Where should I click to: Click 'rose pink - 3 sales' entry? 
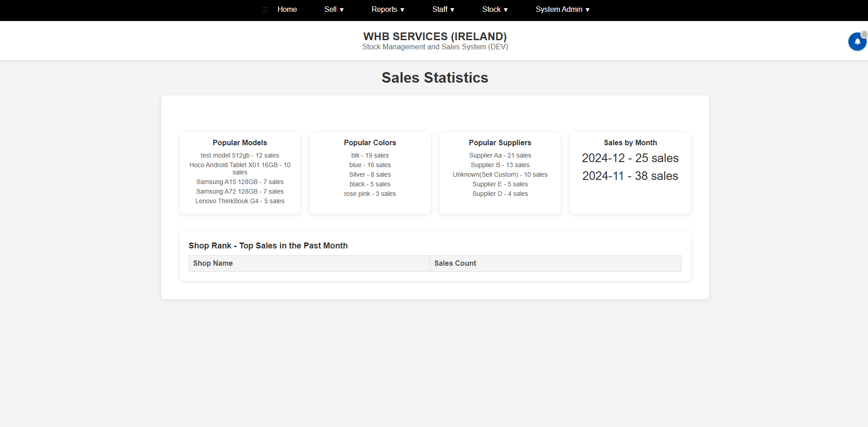pos(370,194)
